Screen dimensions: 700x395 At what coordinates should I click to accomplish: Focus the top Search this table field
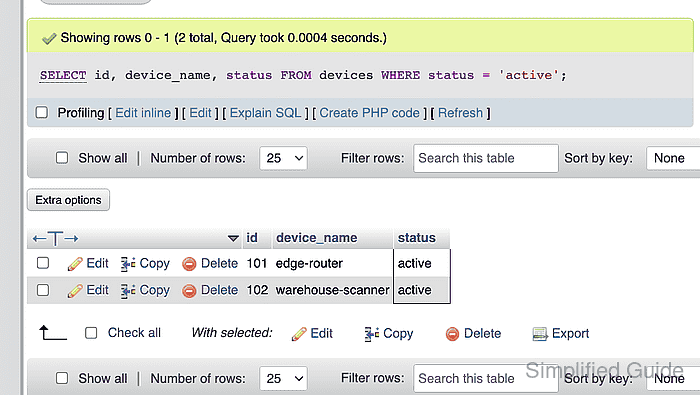tap(486, 158)
